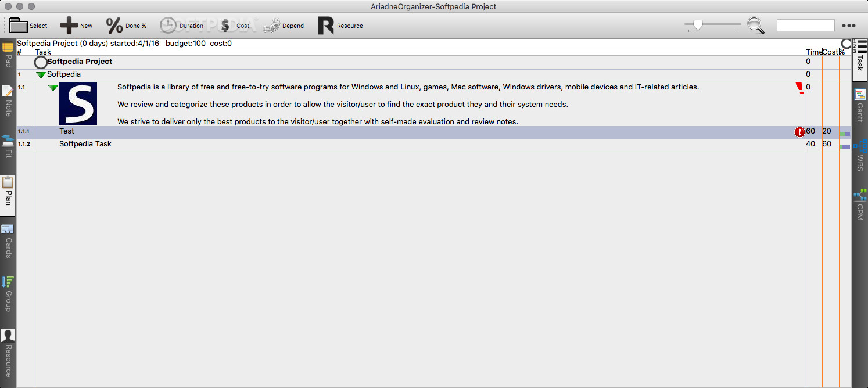Select the Softpedia Project root row
The height and width of the screenshot is (388, 868).
click(x=434, y=62)
